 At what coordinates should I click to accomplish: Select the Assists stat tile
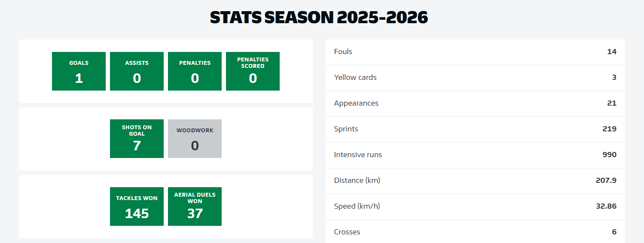[x=137, y=71]
